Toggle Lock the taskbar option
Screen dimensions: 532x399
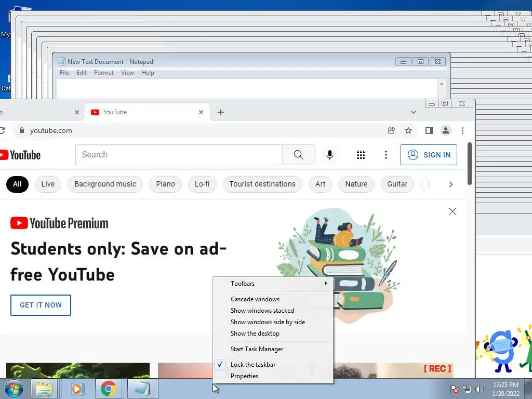273,364
